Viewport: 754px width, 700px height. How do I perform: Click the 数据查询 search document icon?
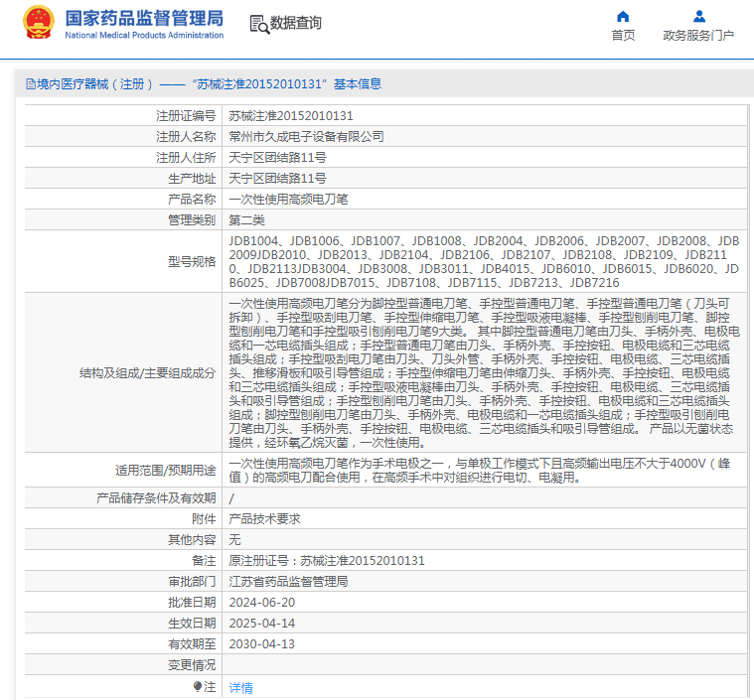[x=259, y=24]
